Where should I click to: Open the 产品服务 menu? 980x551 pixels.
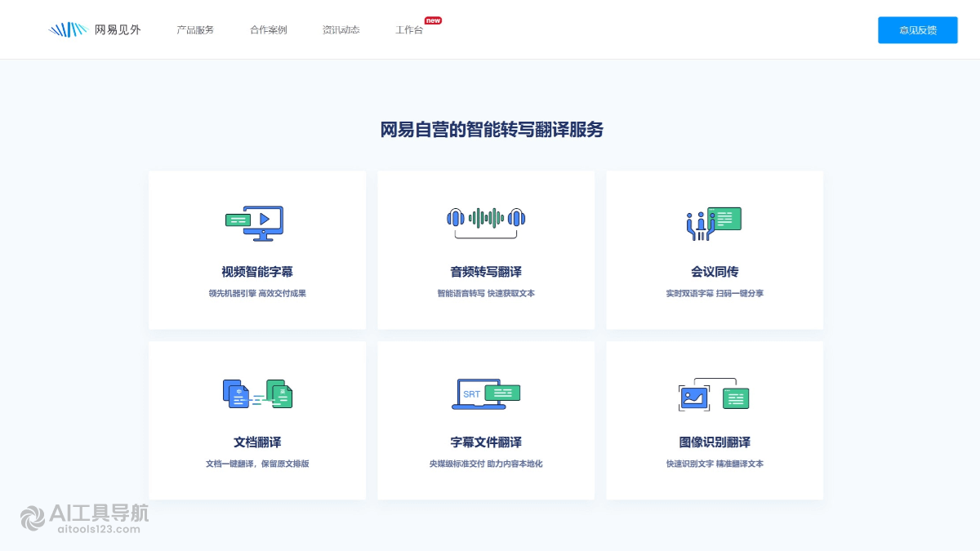[x=195, y=30]
